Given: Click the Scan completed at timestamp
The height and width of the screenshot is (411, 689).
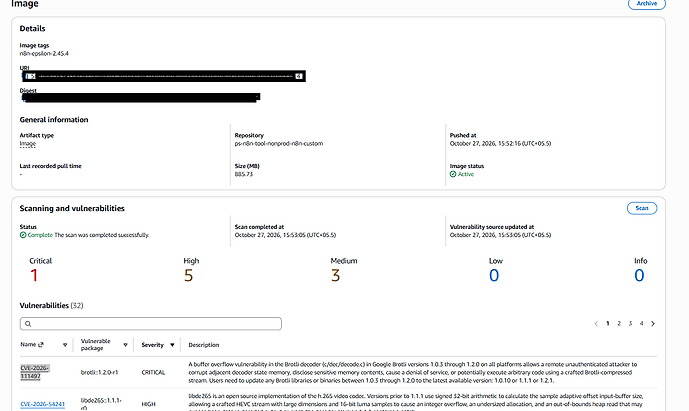Looking at the screenshot, I should pos(285,235).
